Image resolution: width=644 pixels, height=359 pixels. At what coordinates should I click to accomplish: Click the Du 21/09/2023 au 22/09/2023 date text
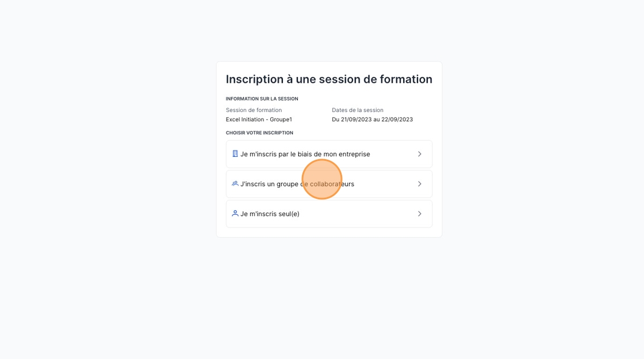tap(372, 119)
